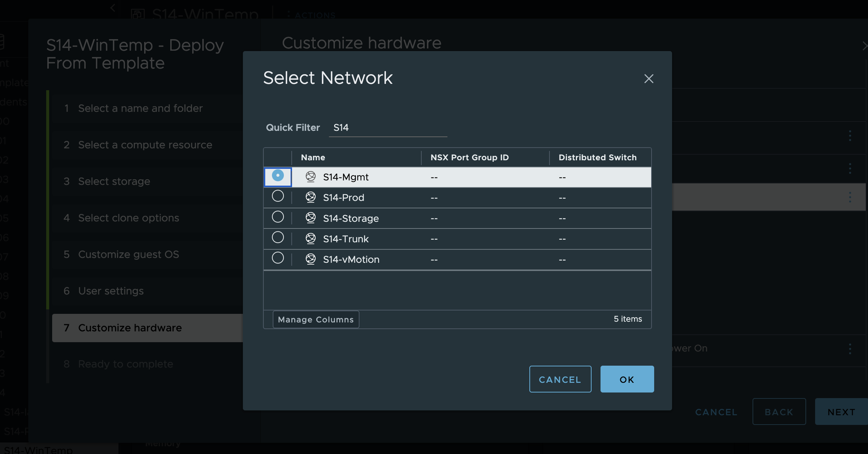The image size is (868, 454).
Task: Click the network icon beside S14-Mgmt
Action: [x=310, y=177]
